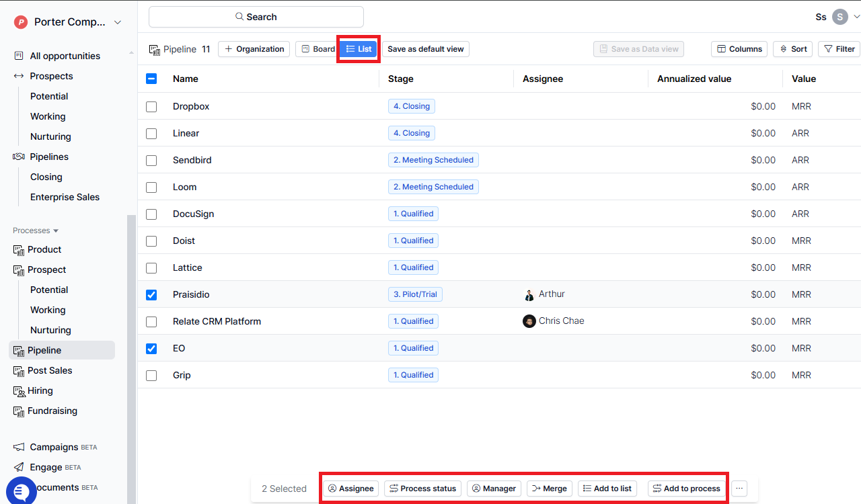861x504 pixels.
Task: Open the account menu chevron top right
Action: click(856, 16)
